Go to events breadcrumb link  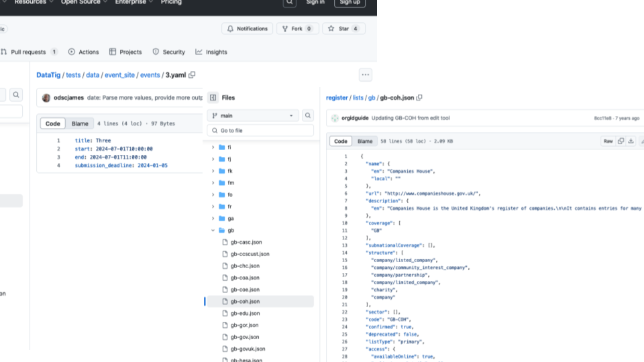(x=150, y=75)
